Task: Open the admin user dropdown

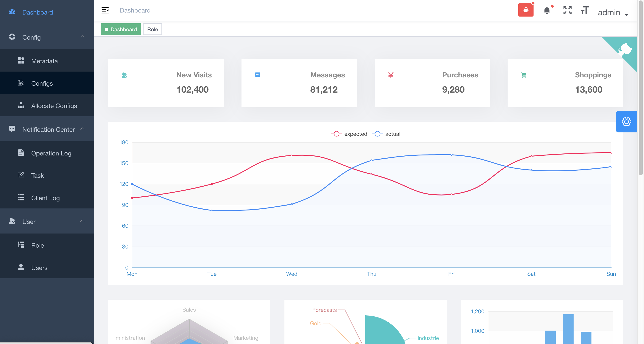Action: pyautogui.click(x=612, y=13)
